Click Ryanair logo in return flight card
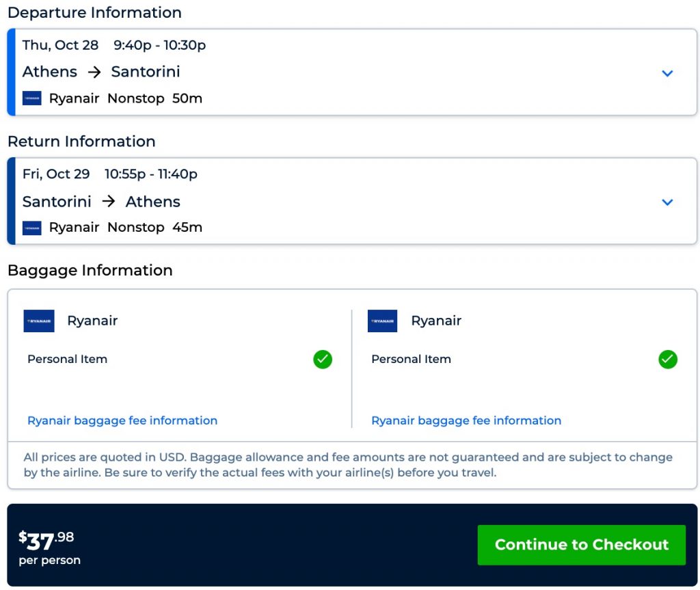The width and height of the screenshot is (700, 590). [x=32, y=228]
